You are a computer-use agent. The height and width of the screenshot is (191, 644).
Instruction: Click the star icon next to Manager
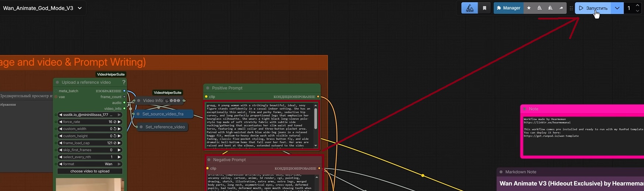tap(529, 8)
